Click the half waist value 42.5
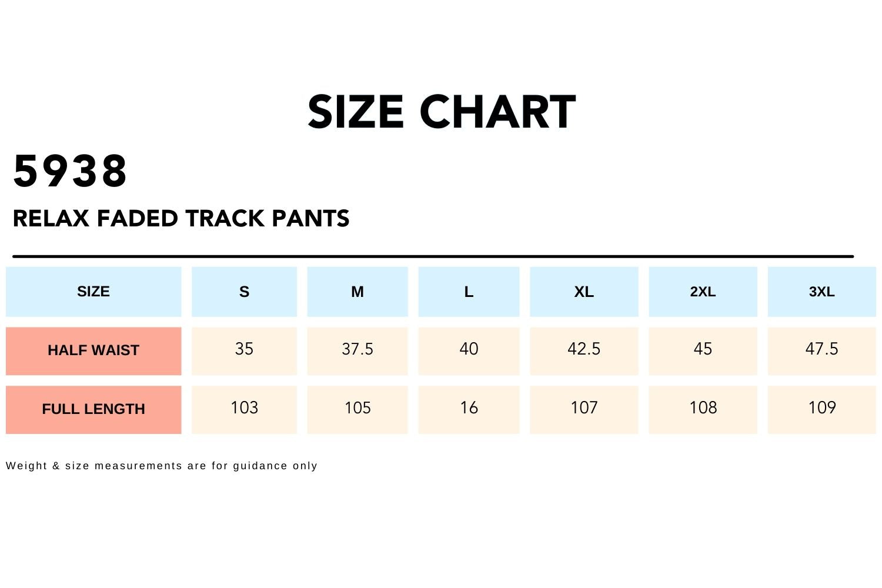The height and width of the screenshot is (588, 882). (x=584, y=349)
